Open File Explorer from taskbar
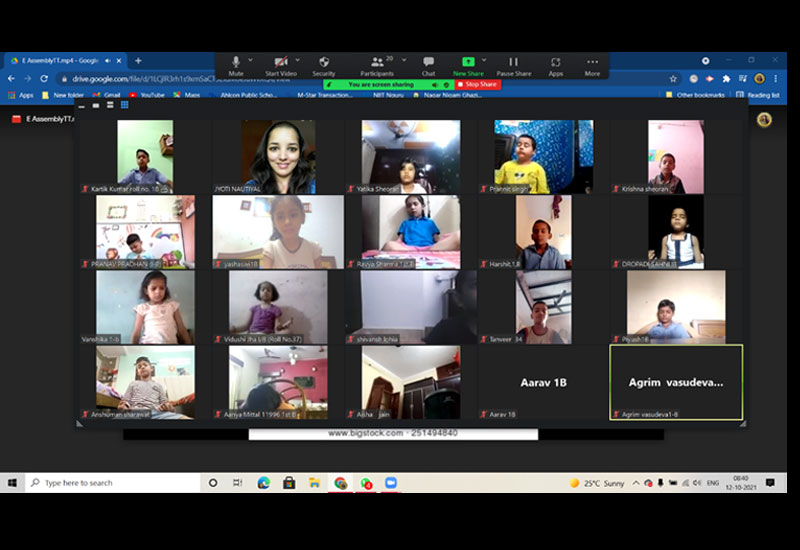The width and height of the screenshot is (800, 550). point(314,483)
